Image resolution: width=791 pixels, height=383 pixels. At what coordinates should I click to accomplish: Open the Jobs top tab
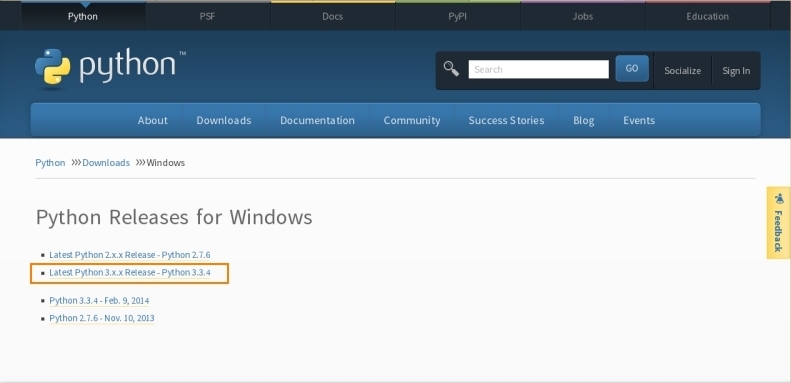point(583,16)
